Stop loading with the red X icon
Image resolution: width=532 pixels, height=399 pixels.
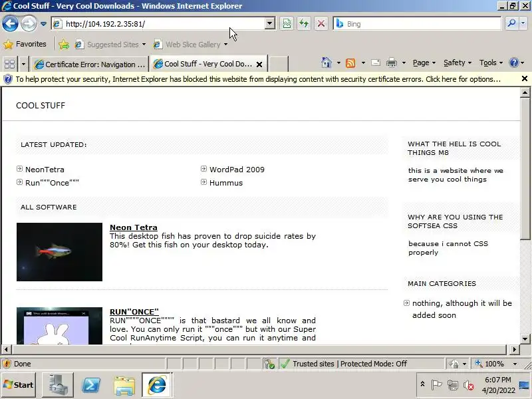[321, 24]
